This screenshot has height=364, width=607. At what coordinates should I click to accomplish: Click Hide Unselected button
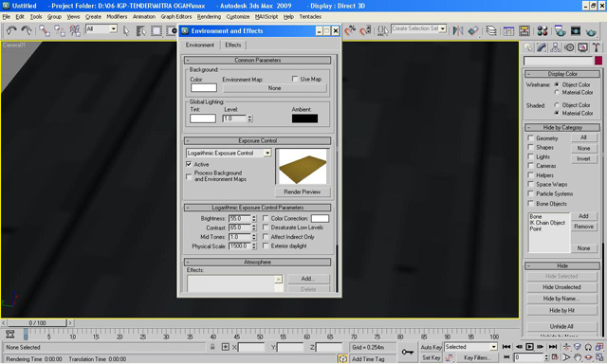tap(561, 287)
